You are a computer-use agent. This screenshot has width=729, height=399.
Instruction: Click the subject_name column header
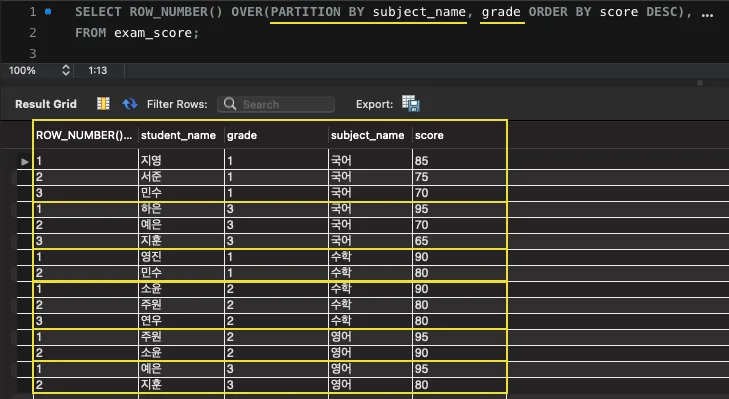coord(370,135)
